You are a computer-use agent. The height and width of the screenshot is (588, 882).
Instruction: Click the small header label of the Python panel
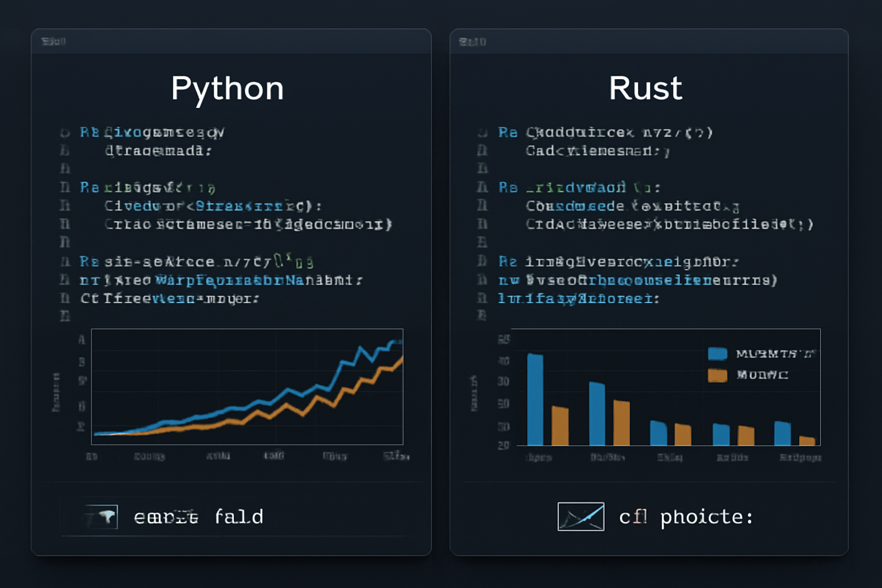point(53,41)
